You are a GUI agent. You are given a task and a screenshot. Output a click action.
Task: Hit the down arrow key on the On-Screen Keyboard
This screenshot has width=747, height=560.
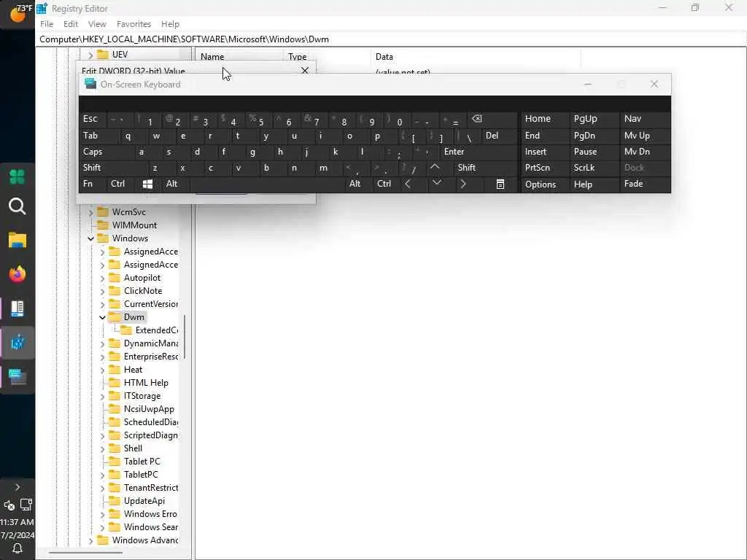pyautogui.click(x=437, y=183)
